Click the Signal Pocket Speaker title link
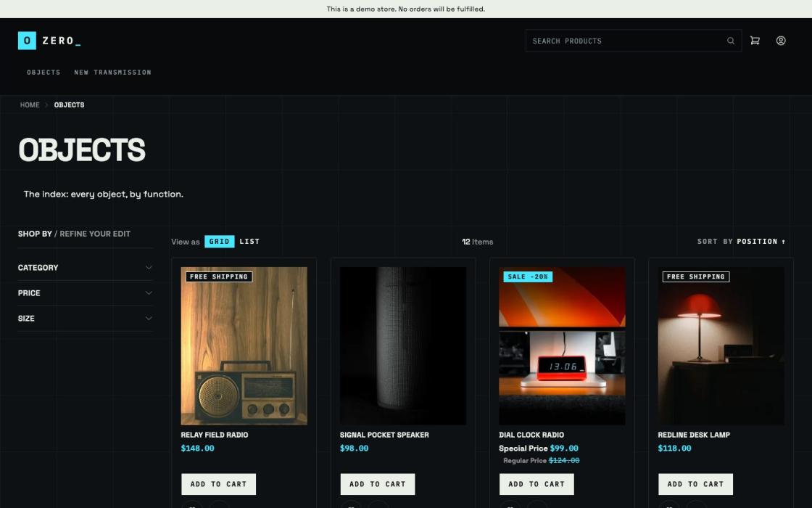 (384, 435)
